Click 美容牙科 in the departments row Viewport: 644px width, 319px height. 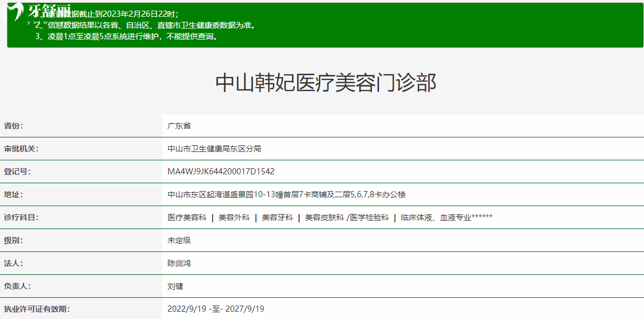pyautogui.click(x=277, y=217)
